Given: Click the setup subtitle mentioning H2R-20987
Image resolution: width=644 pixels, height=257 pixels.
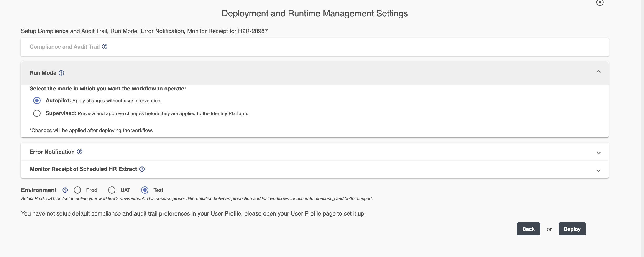Looking at the screenshot, I should click(x=144, y=31).
